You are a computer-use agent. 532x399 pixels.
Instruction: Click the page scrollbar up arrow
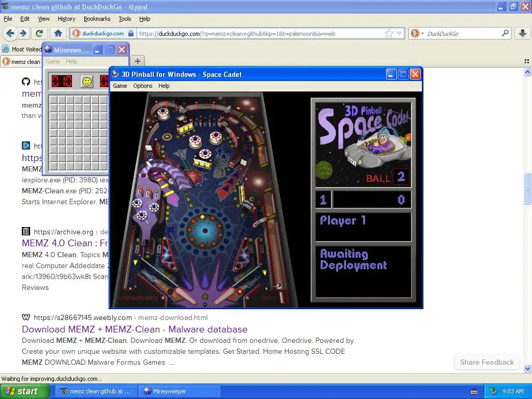[527, 72]
